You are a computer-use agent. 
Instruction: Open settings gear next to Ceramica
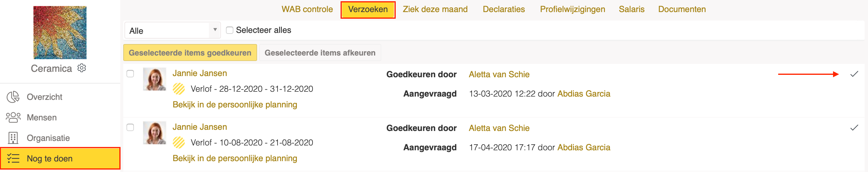82,68
